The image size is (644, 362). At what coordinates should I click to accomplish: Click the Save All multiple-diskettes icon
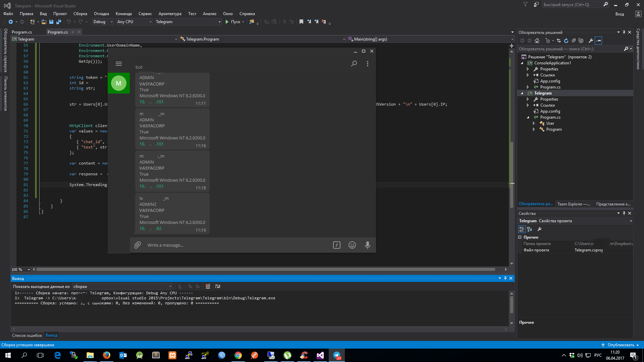(59, 22)
